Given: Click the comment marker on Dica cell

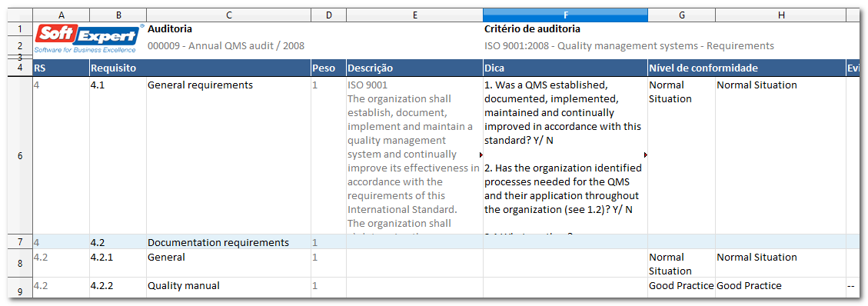Looking at the screenshot, I should (x=646, y=155).
